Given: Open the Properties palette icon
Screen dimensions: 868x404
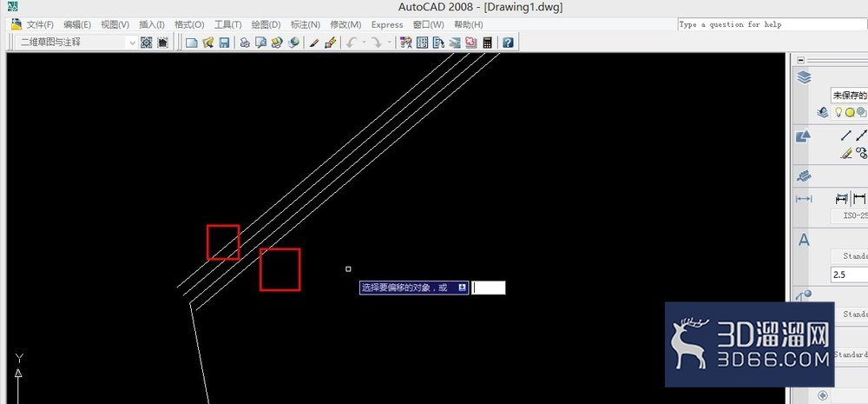Looking at the screenshot, I should click(405, 43).
